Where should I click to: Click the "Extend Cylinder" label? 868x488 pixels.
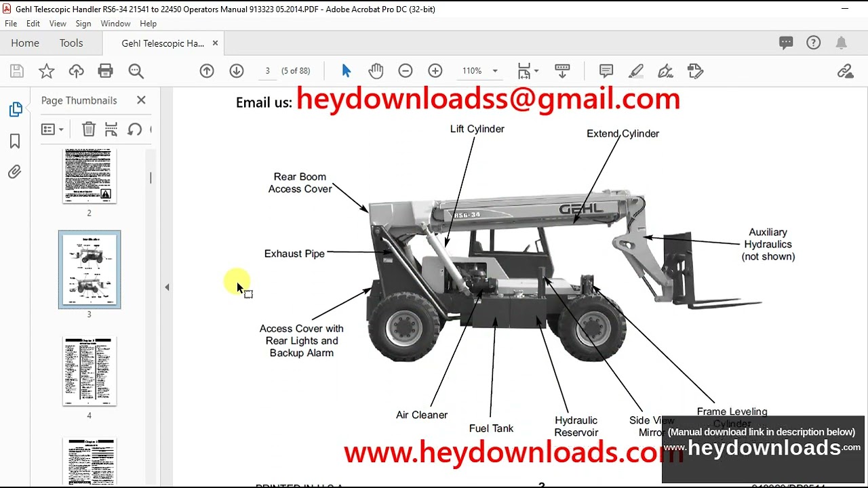(x=623, y=134)
